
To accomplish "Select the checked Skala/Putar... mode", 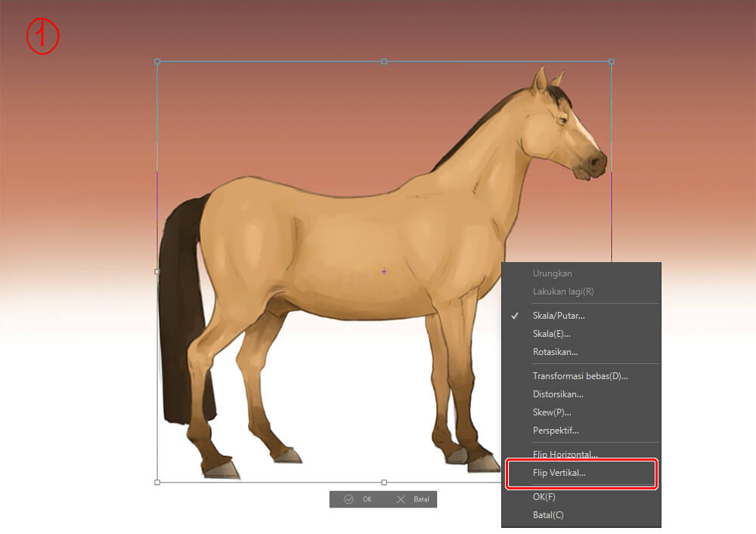I will click(558, 316).
